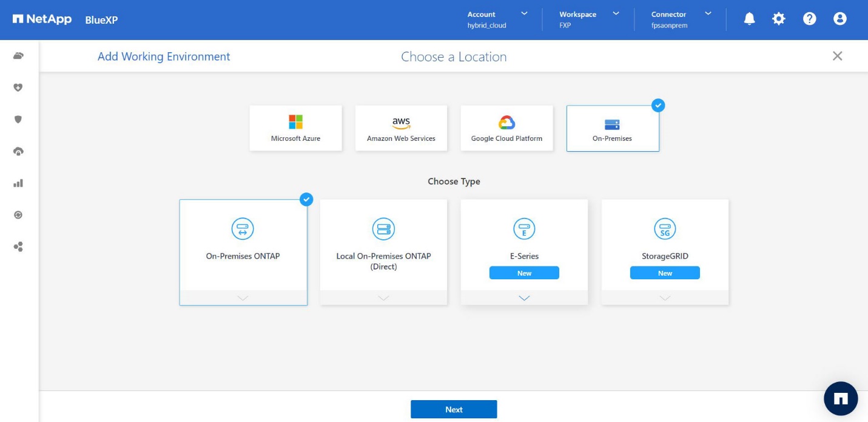Open the Canvas cloud icon in sidebar

[x=18, y=56]
